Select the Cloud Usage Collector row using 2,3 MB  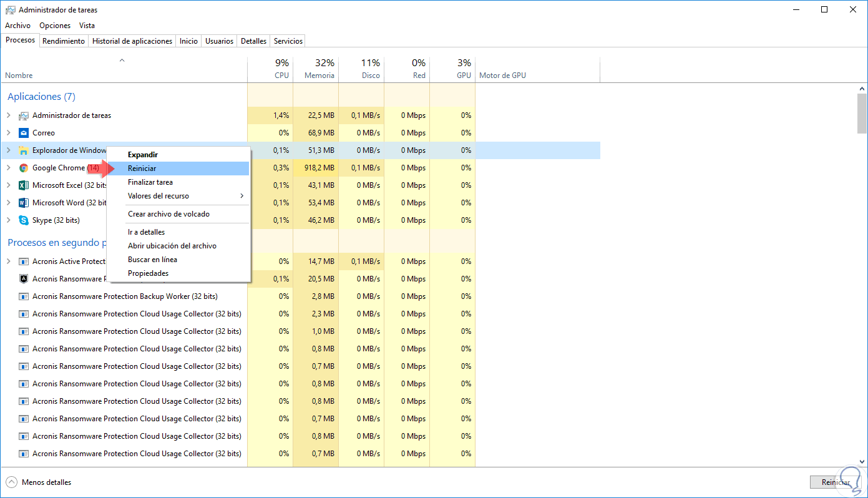(x=301, y=314)
